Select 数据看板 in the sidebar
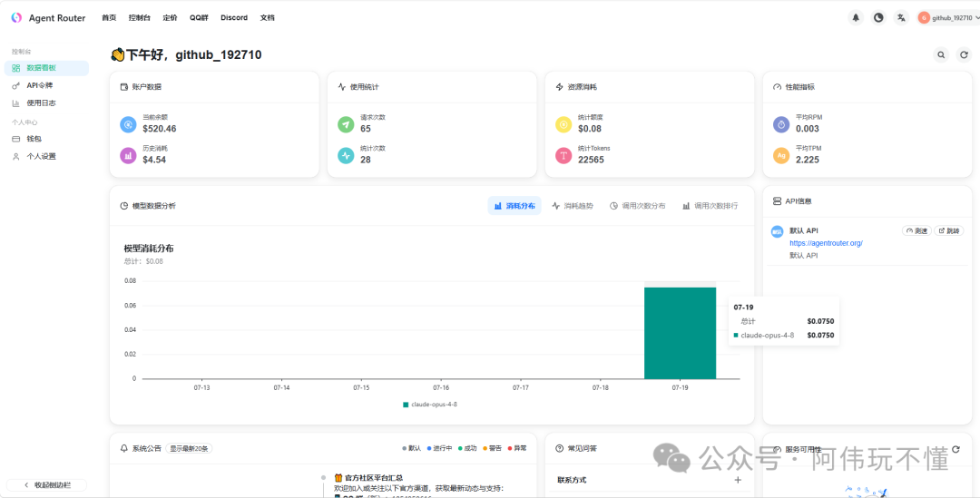Image resolution: width=980 pixels, height=498 pixels. pyautogui.click(x=46, y=68)
